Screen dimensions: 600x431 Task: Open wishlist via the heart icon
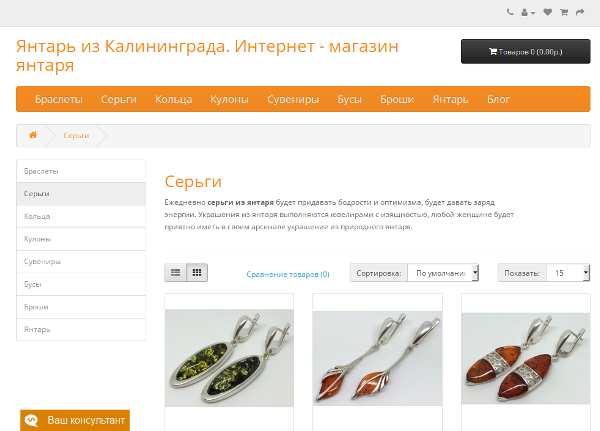click(x=548, y=12)
